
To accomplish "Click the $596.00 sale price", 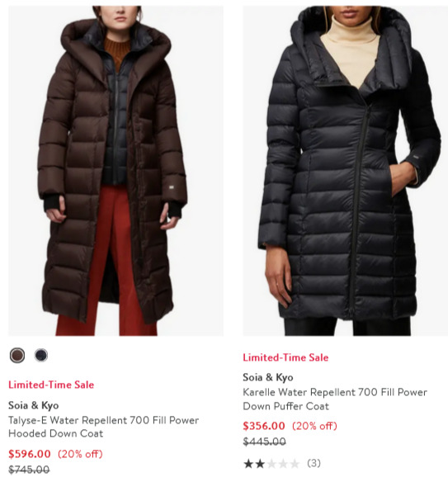I will point(30,454).
